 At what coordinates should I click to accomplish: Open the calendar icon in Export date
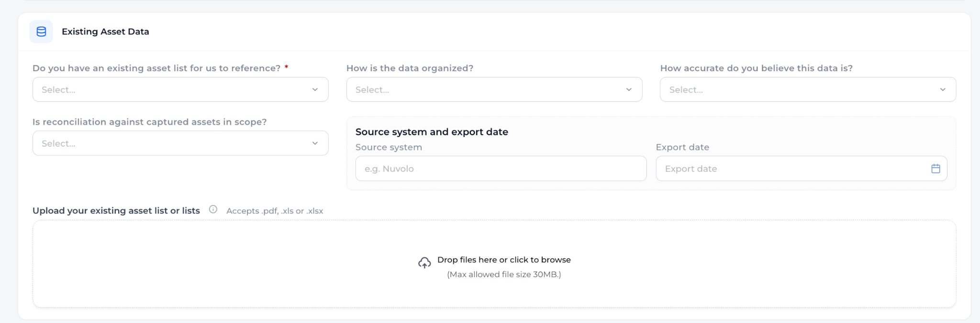coord(935,169)
